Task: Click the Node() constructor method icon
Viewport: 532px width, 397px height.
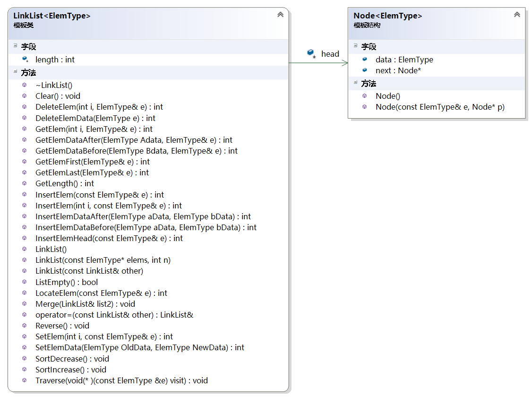Action: (365, 96)
